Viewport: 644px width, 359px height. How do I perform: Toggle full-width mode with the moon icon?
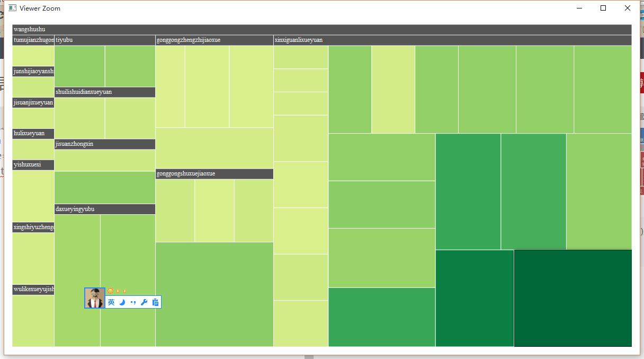tap(122, 302)
